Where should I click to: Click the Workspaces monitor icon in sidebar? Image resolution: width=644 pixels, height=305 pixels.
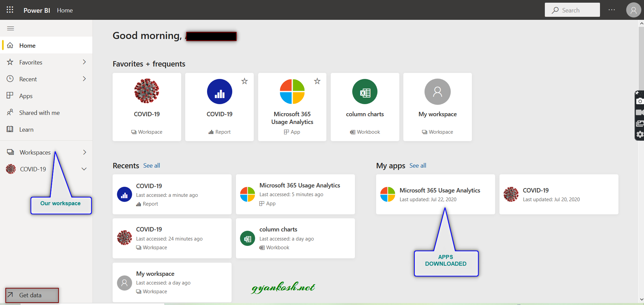click(10, 152)
